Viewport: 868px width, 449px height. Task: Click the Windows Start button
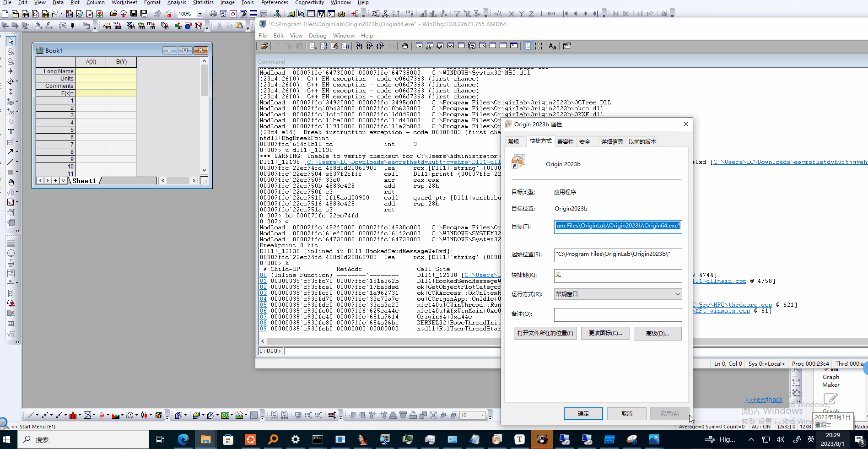[x=6, y=439]
